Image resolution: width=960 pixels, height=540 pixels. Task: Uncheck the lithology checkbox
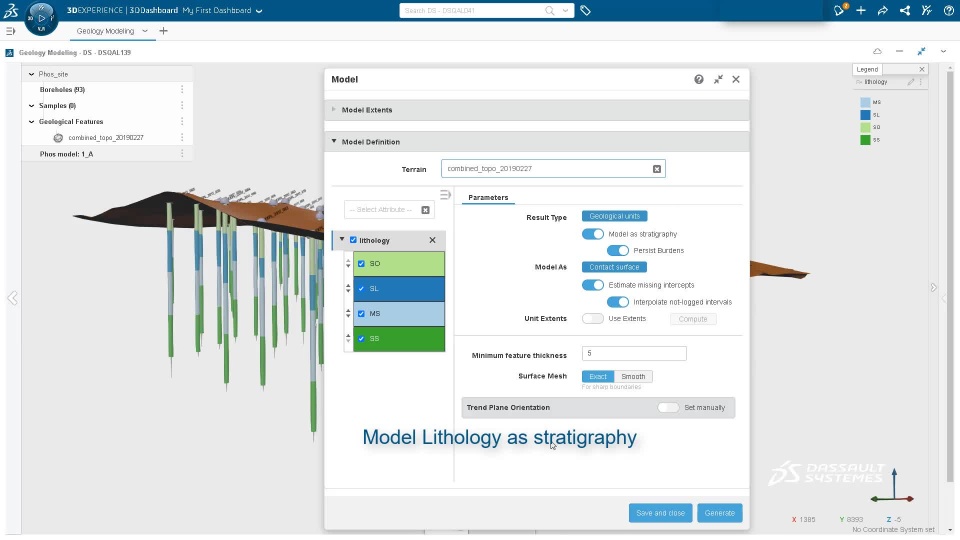(353, 240)
